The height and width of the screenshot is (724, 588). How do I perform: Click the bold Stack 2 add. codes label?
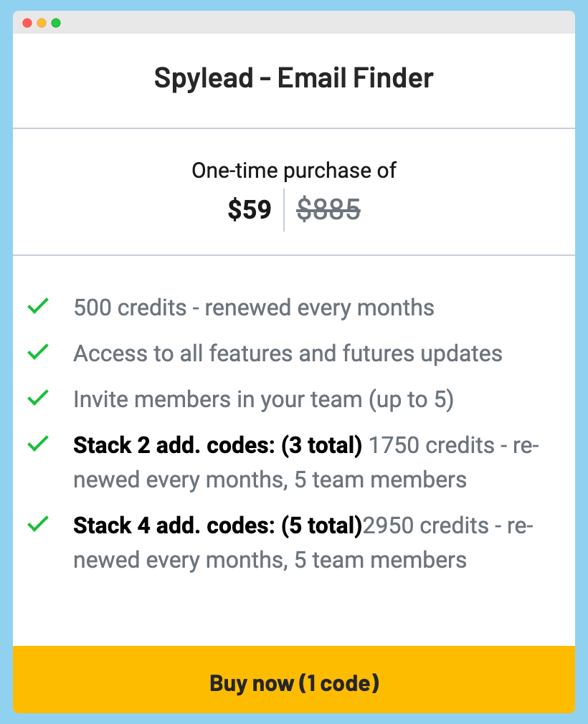tap(217, 446)
